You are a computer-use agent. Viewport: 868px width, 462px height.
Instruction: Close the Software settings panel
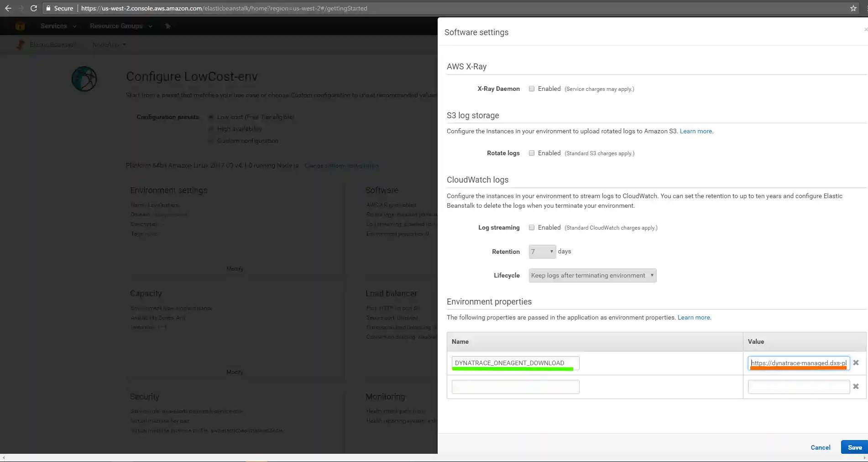click(x=865, y=30)
